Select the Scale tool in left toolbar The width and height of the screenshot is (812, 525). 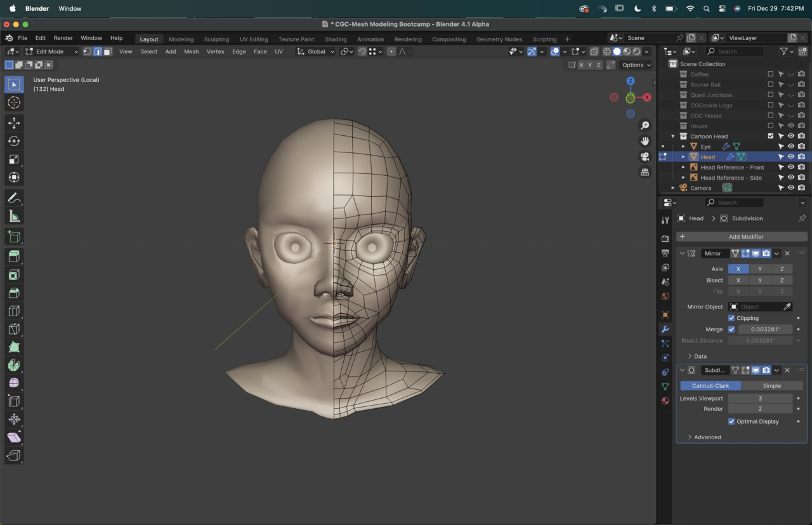(x=14, y=159)
